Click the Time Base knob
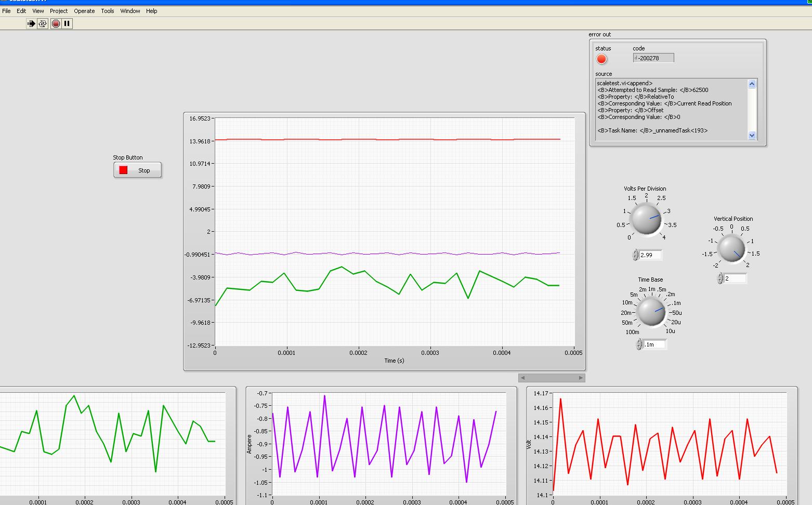This screenshot has height=505, width=812. [650, 312]
